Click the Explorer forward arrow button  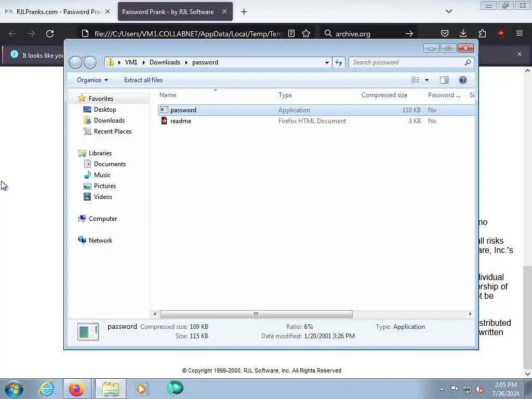(90, 62)
